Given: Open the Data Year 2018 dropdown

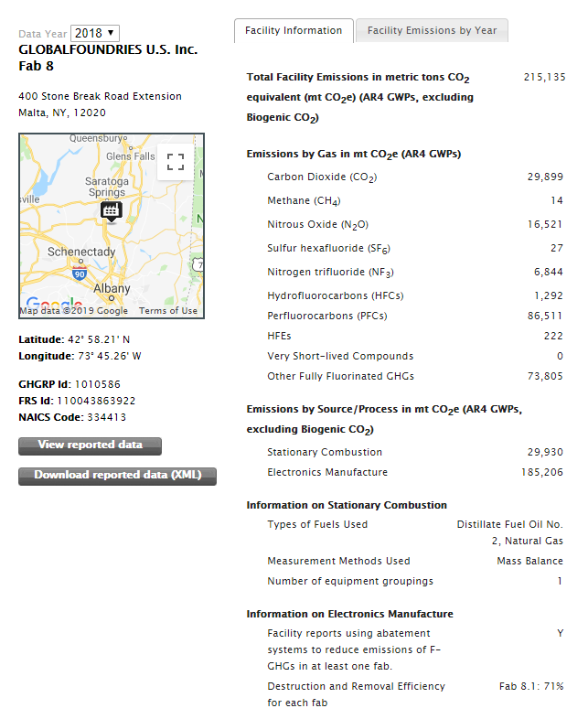Looking at the screenshot, I should point(95,34).
